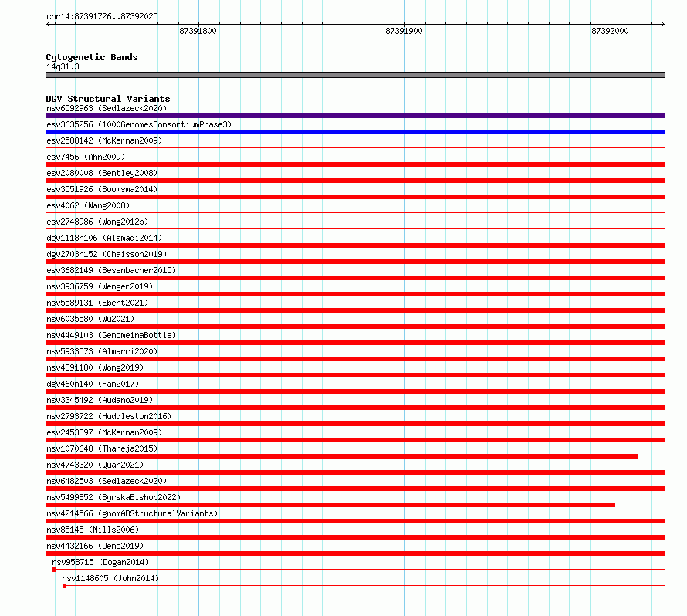Open esv3682149 (Besenbacher2015) variant
Screen dimensions: 687x616
pyautogui.click(x=111, y=270)
